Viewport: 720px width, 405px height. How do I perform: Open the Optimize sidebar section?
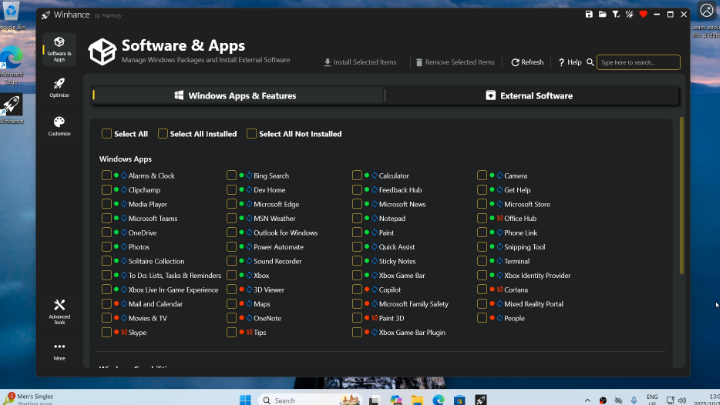pyautogui.click(x=59, y=88)
